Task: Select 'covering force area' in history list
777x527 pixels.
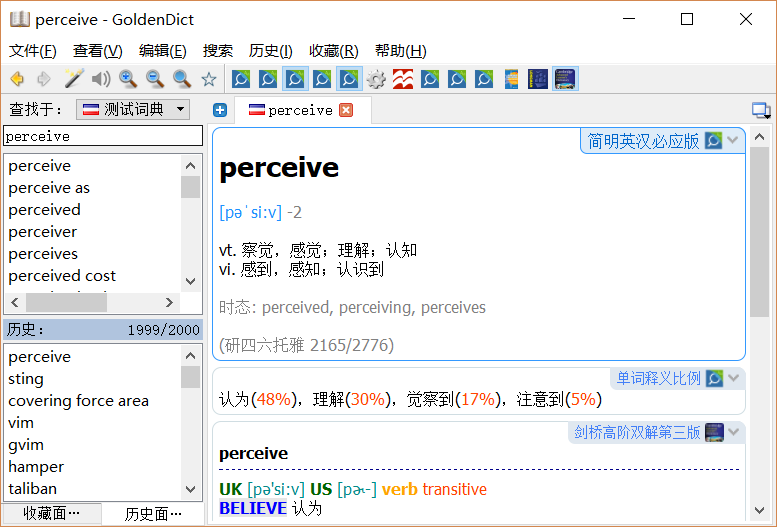Action: click(78, 401)
